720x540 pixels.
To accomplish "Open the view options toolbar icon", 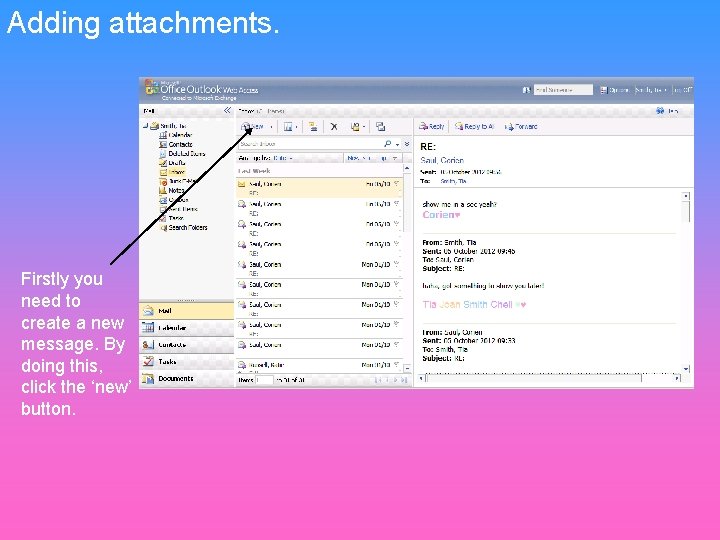I will pos(287,127).
